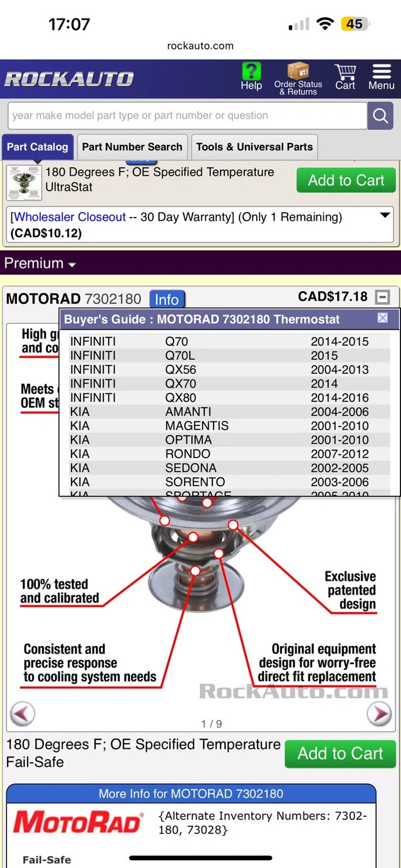
Task: Open the Wholesaler Closeout warranty dropdown arrow
Action: click(x=385, y=216)
